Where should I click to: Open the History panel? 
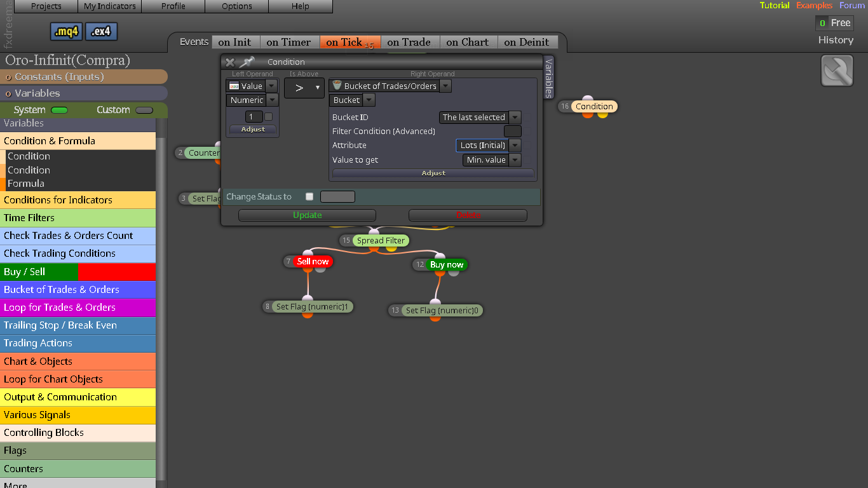pos(836,39)
